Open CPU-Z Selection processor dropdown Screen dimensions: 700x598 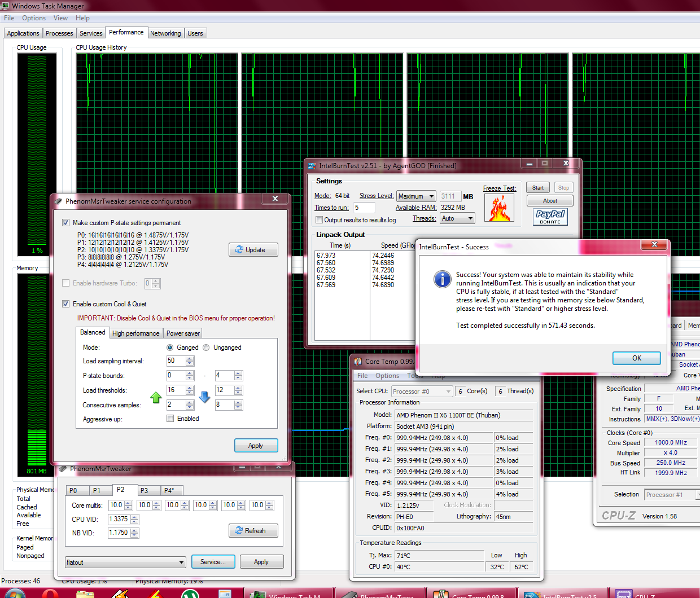[672, 495]
